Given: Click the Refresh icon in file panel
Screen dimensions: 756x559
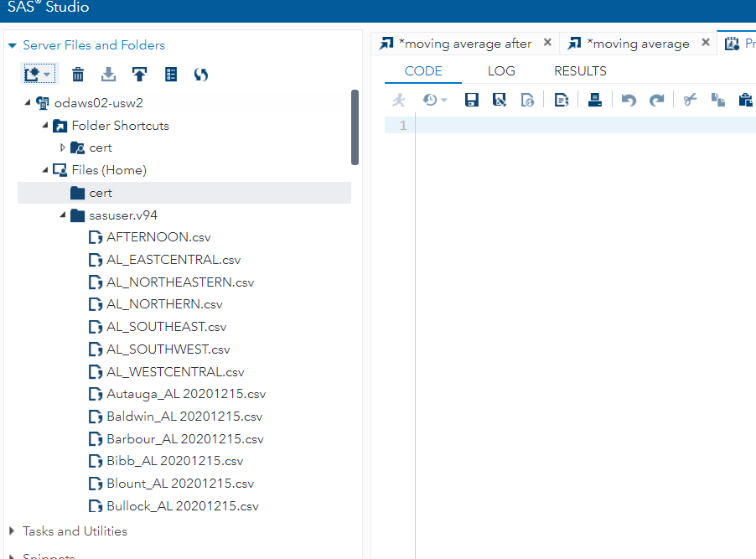Looking at the screenshot, I should (x=201, y=75).
